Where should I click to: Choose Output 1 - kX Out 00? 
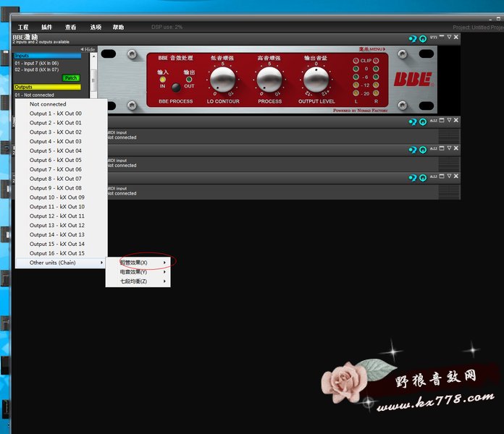pos(62,114)
